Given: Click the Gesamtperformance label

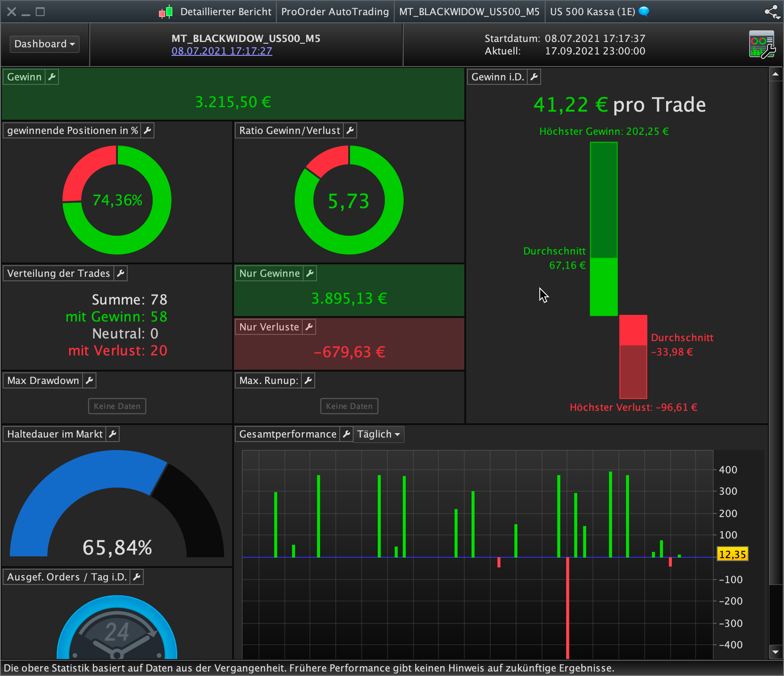Looking at the screenshot, I should (x=288, y=434).
